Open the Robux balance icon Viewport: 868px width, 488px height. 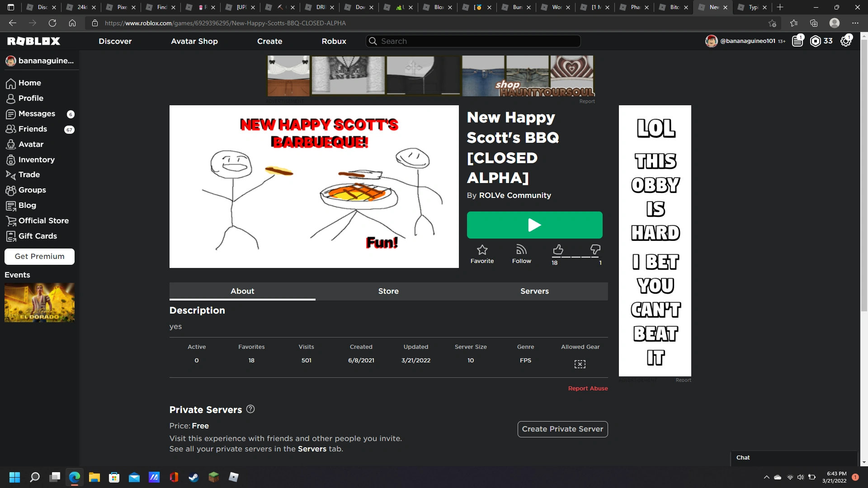tap(816, 41)
